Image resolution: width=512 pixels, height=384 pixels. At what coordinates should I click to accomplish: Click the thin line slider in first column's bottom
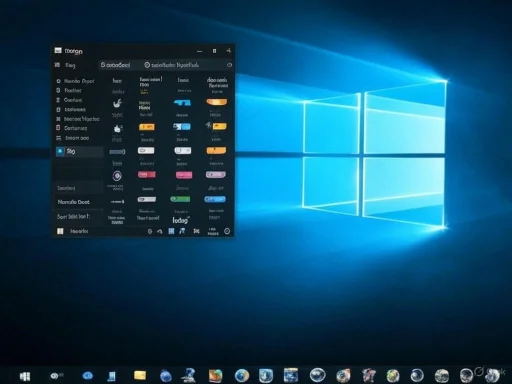tap(117, 202)
